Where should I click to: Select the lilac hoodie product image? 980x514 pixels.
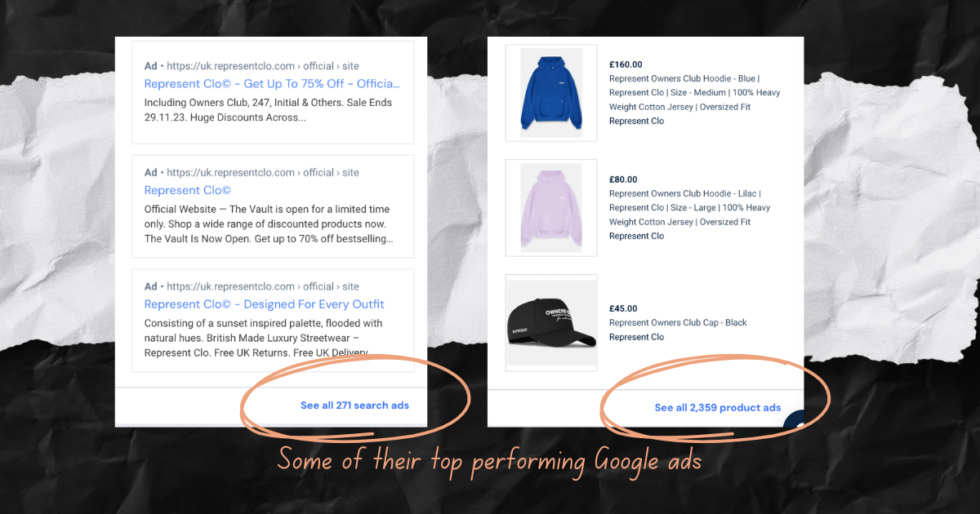[551, 208]
